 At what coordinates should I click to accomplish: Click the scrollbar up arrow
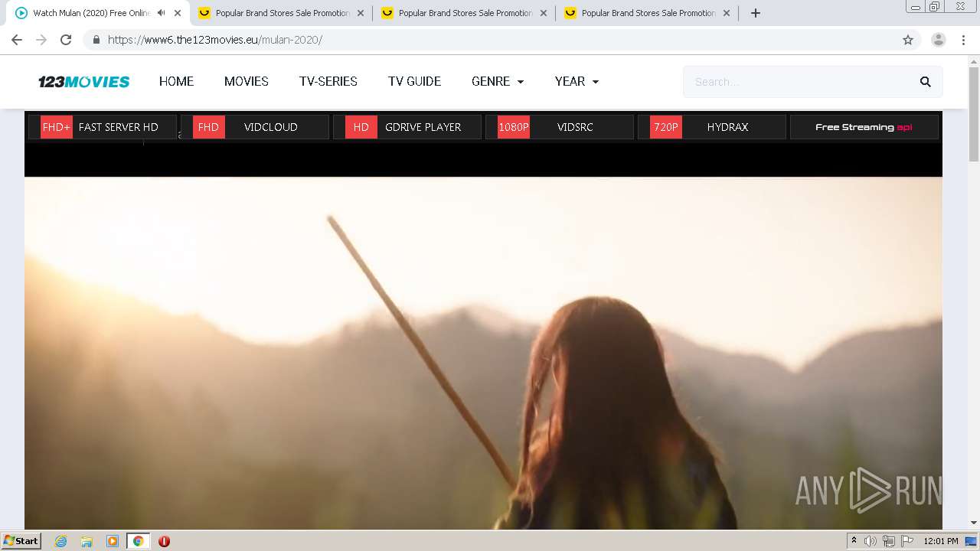pyautogui.click(x=974, y=60)
